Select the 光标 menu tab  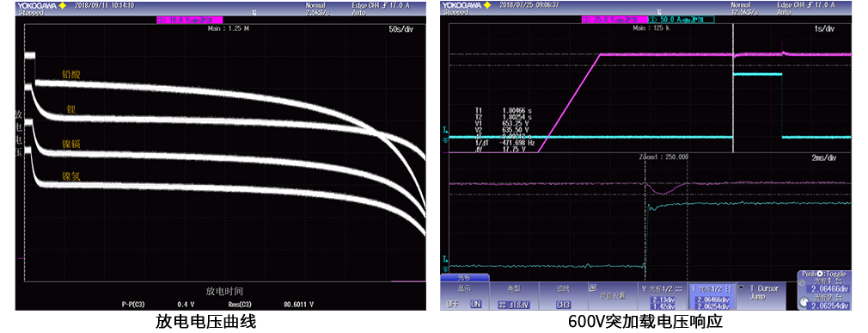pyautogui.click(x=464, y=278)
